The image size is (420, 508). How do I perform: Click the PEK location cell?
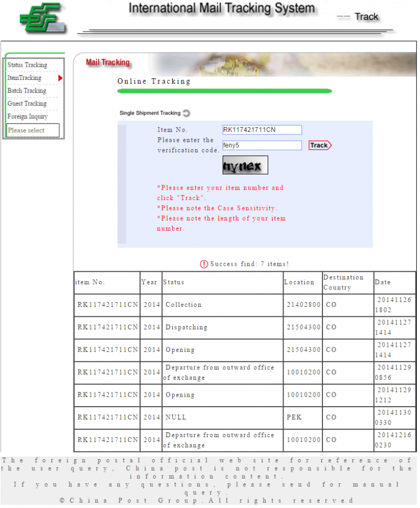(293, 417)
